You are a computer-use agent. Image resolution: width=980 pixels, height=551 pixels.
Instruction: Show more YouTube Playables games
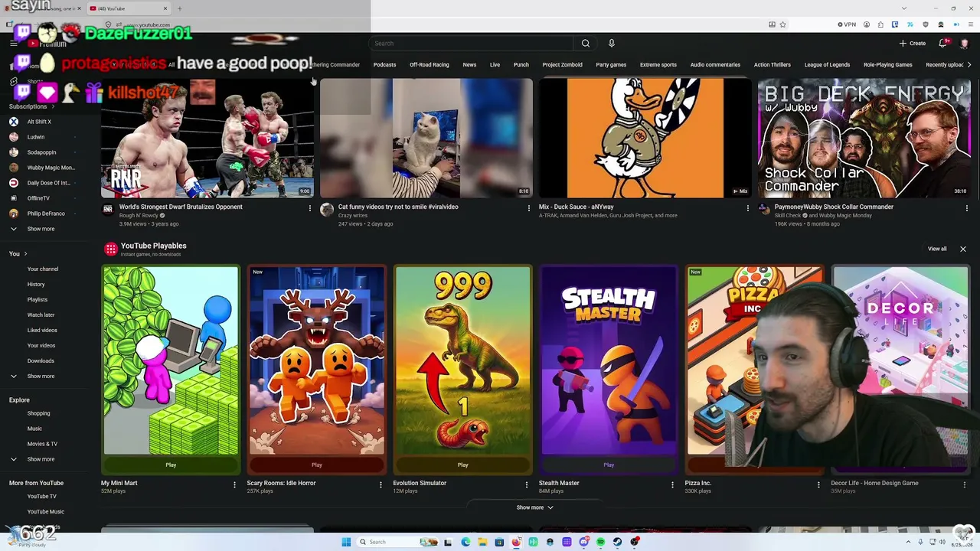click(534, 507)
